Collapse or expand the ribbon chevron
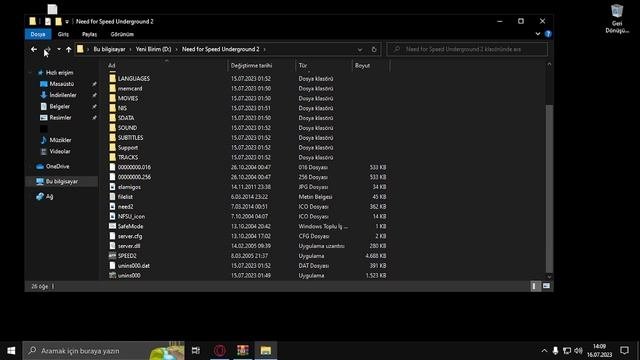This screenshot has width=640, height=360. coord(538,34)
